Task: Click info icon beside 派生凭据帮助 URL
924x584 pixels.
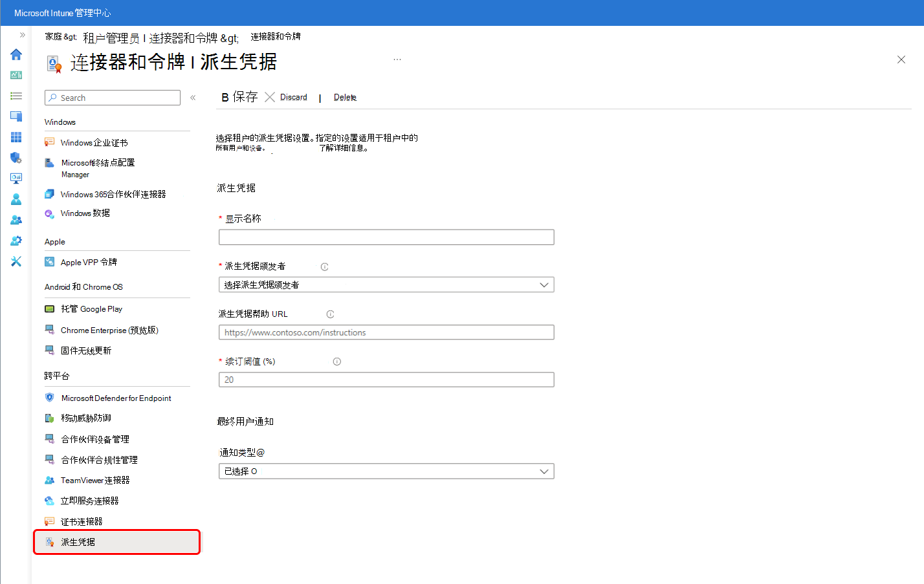Action: 331,314
